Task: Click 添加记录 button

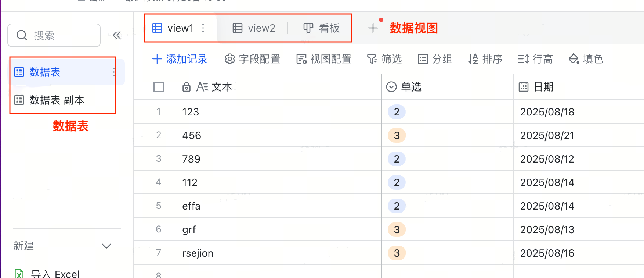Action: click(180, 59)
